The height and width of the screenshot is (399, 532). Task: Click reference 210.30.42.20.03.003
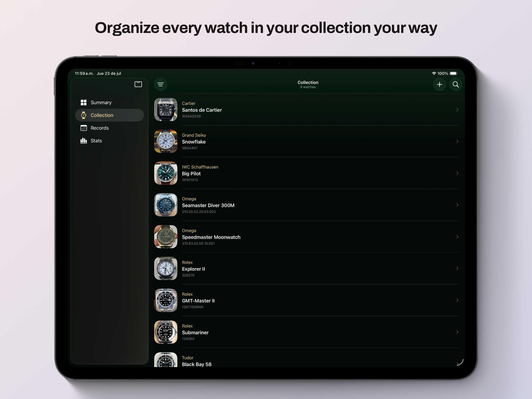coord(199,212)
